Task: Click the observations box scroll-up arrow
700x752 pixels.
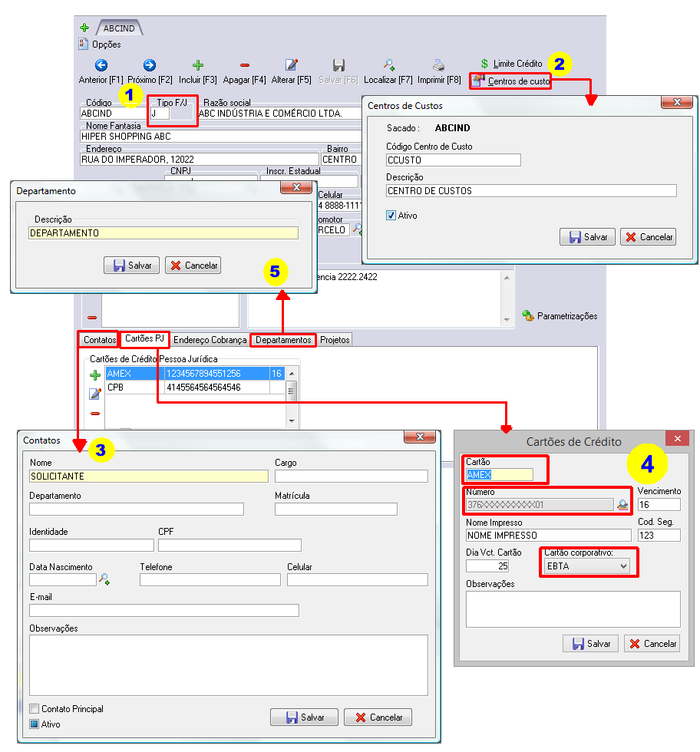Action: [507, 278]
